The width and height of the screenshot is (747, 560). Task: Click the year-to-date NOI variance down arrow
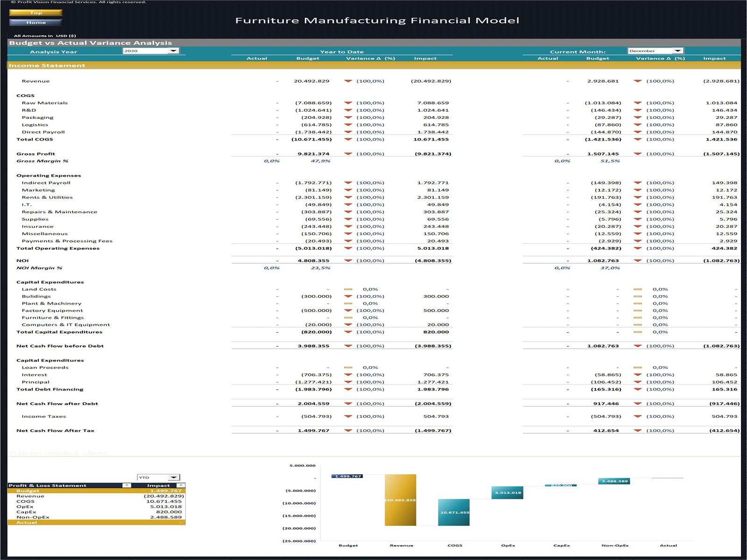348,261
